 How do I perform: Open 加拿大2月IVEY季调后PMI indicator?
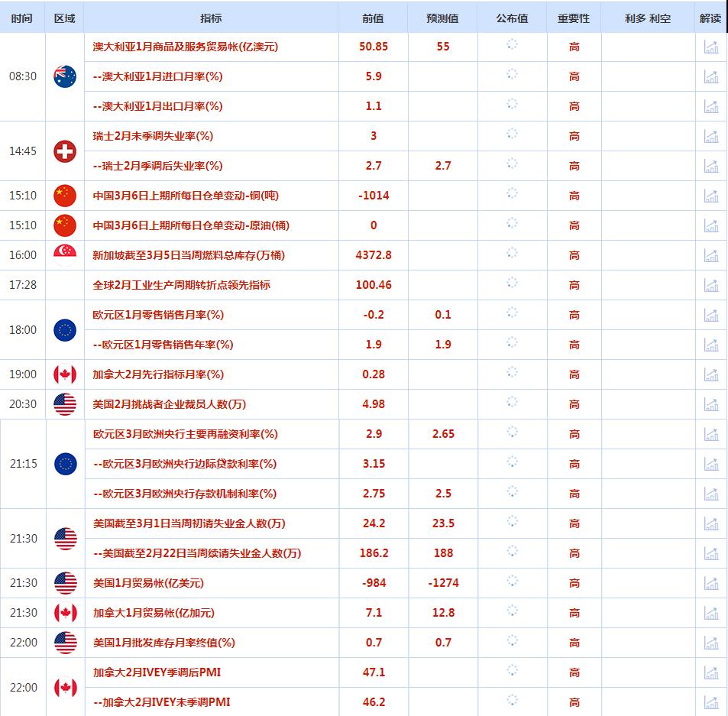tap(157, 672)
